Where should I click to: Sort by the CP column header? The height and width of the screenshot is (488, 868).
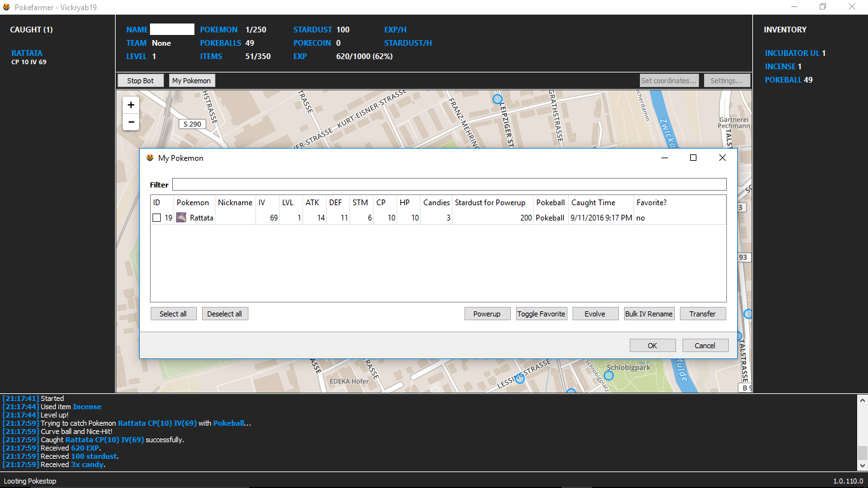coord(385,203)
